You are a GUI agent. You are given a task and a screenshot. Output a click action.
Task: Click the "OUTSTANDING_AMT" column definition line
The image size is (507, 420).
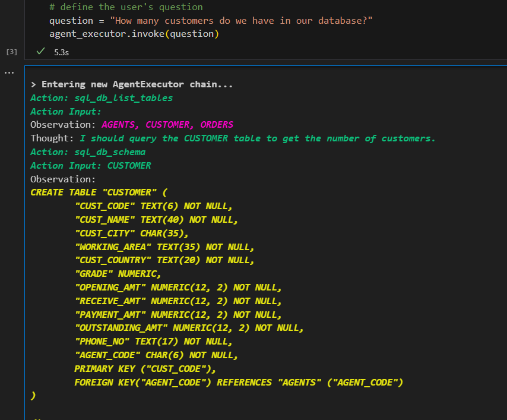[189, 328]
